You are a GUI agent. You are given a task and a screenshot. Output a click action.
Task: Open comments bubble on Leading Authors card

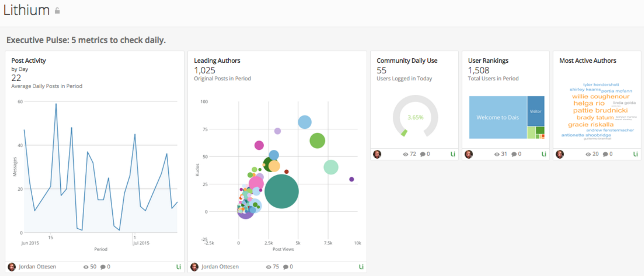pos(286,267)
